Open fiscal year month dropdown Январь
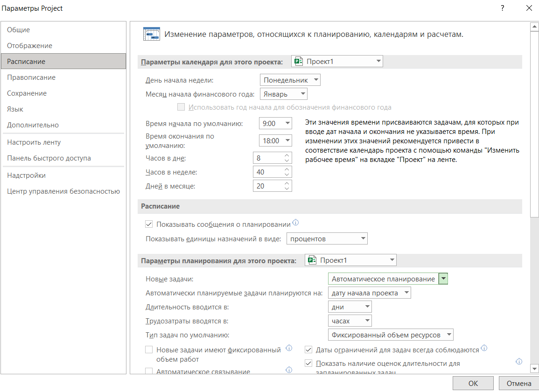This screenshot has height=392, width=539. pyautogui.click(x=284, y=94)
